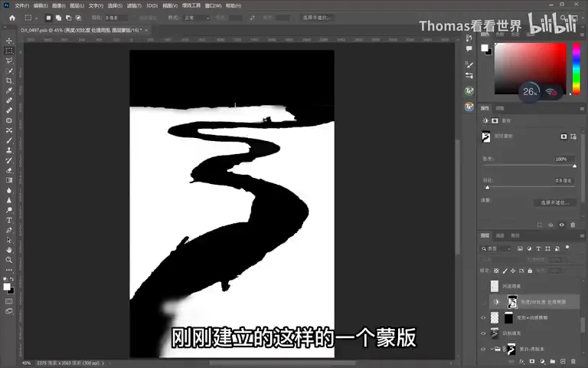Open Color panel flyout menu

[x=583, y=34]
